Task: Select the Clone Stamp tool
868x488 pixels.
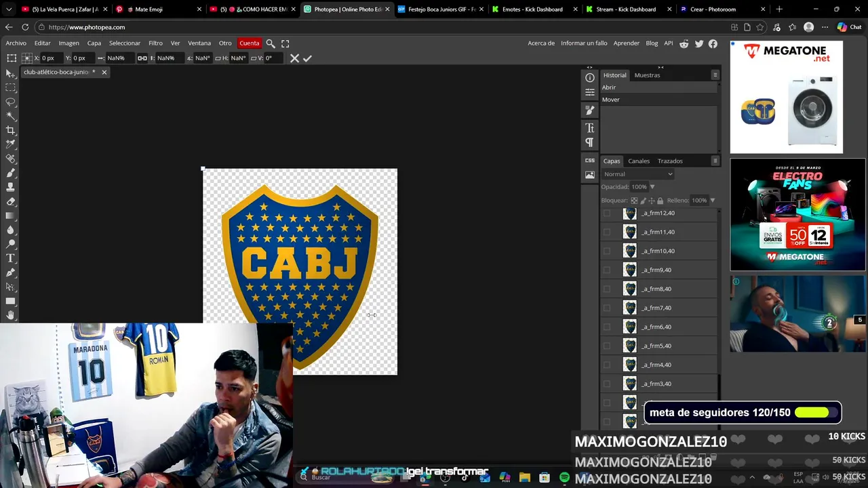Action: pyautogui.click(x=11, y=187)
